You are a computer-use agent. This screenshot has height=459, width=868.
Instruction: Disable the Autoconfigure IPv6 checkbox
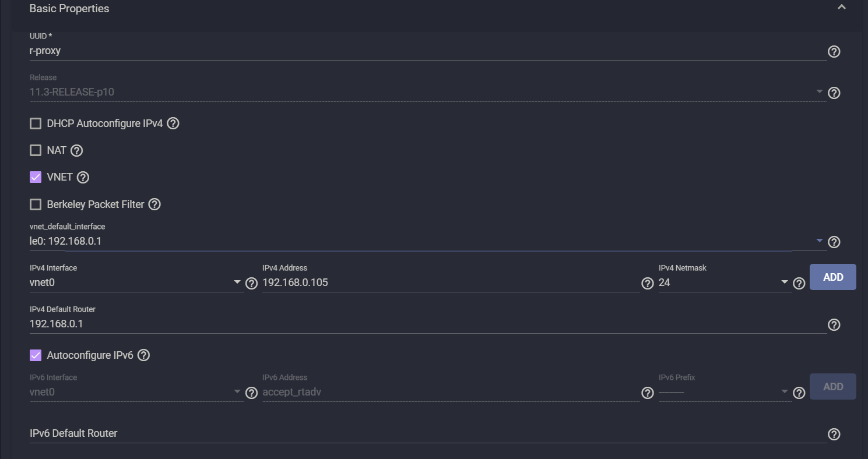click(x=36, y=355)
